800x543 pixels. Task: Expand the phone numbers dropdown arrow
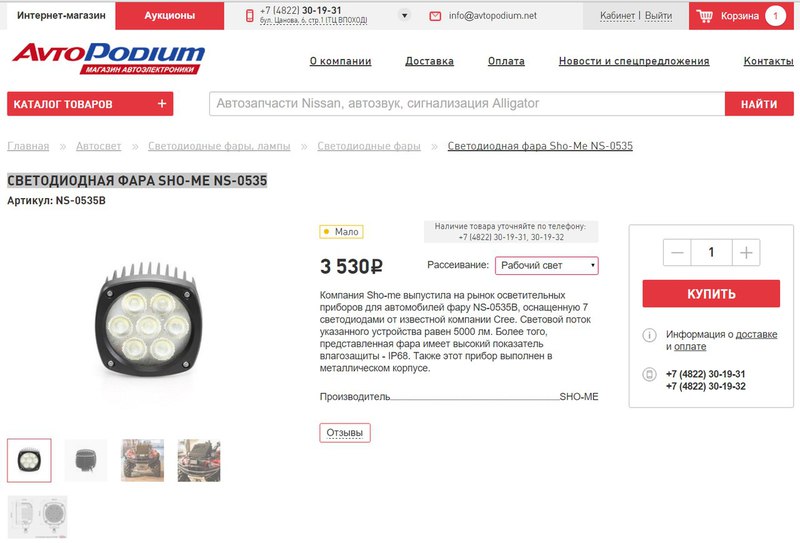pyautogui.click(x=404, y=15)
